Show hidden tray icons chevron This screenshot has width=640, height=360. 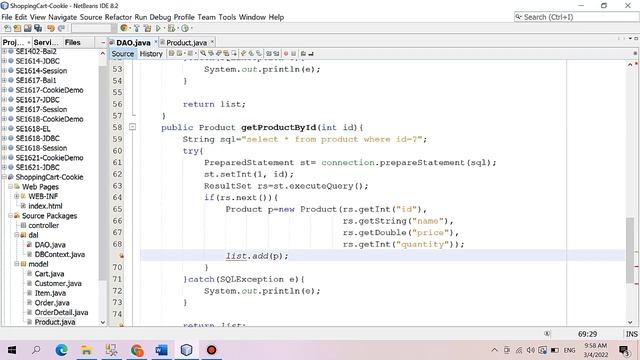494,350
